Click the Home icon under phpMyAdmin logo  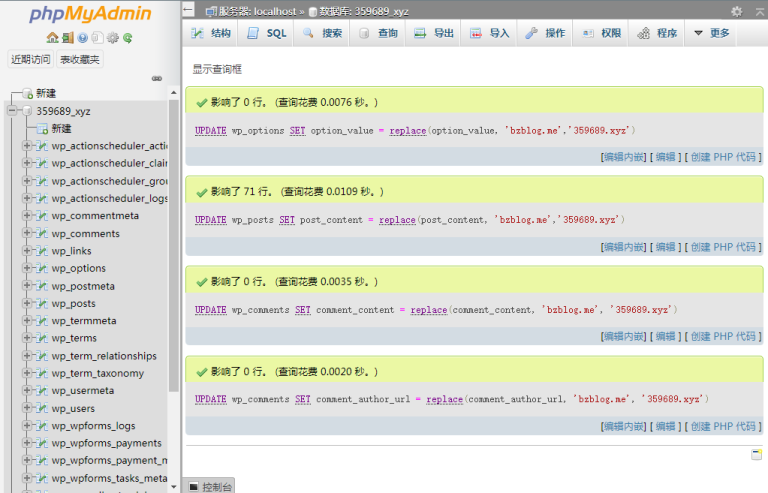point(52,38)
